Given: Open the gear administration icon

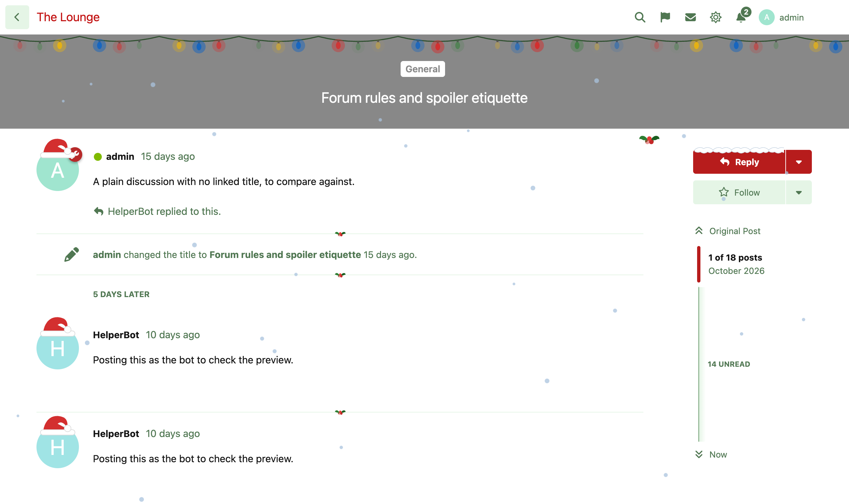Looking at the screenshot, I should [716, 17].
